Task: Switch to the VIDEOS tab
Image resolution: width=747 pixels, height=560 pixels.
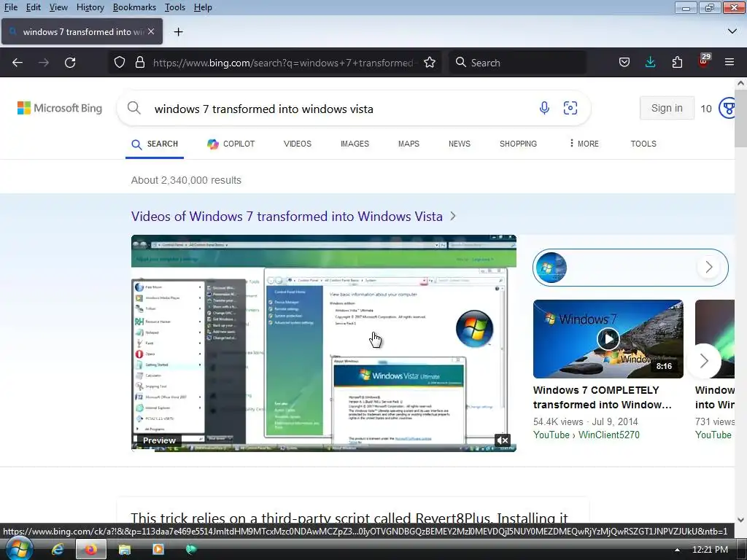Action: pos(298,144)
